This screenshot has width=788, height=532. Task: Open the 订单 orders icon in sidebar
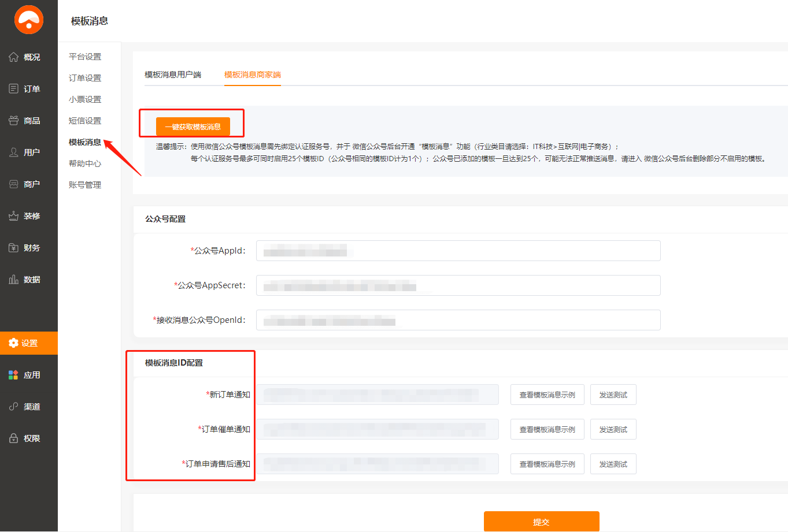[x=14, y=89]
